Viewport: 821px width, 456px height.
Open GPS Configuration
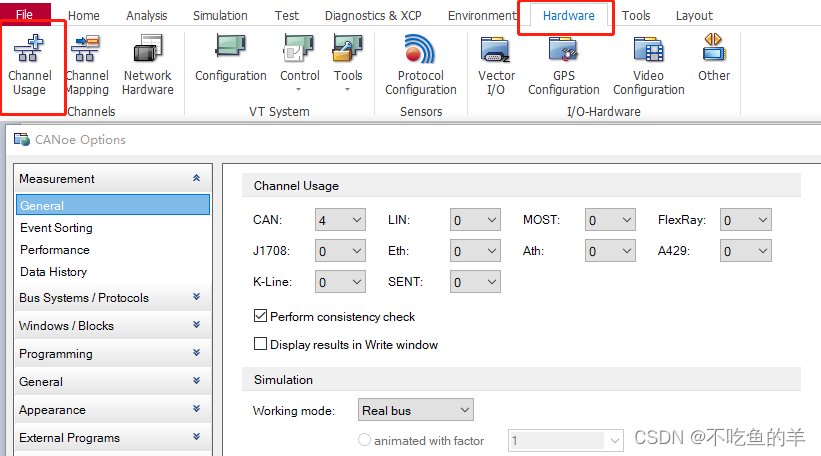click(564, 65)
